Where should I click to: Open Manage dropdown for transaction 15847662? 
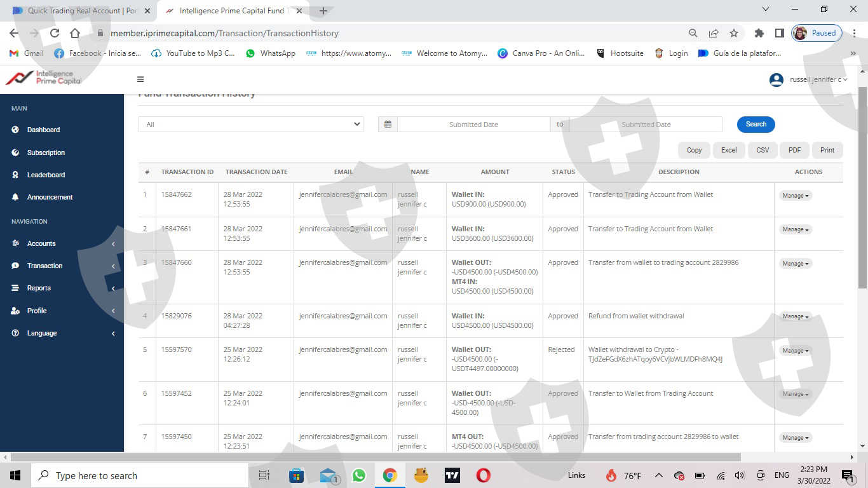click(x=796, y=196)
